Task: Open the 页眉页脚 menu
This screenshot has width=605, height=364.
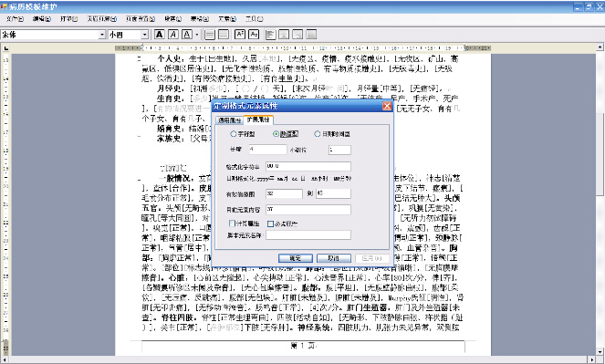Action: [101, 19]
